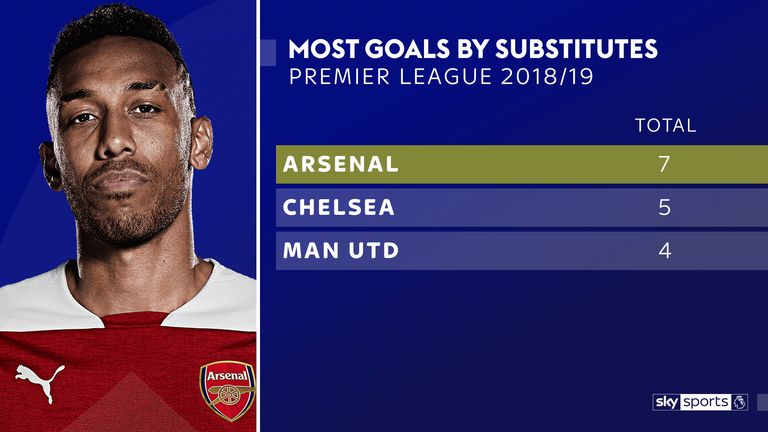This screenshot has width=768, height=432.
Task: Click the CHELSEA team name text
Action: point(339,207)
